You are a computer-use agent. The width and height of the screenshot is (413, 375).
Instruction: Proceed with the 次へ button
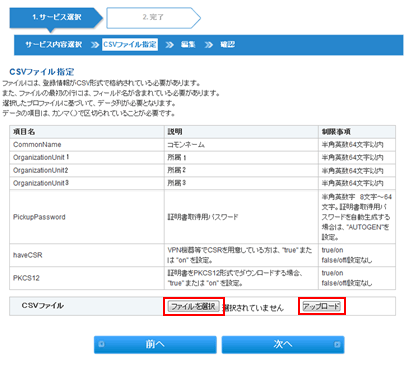283,344
